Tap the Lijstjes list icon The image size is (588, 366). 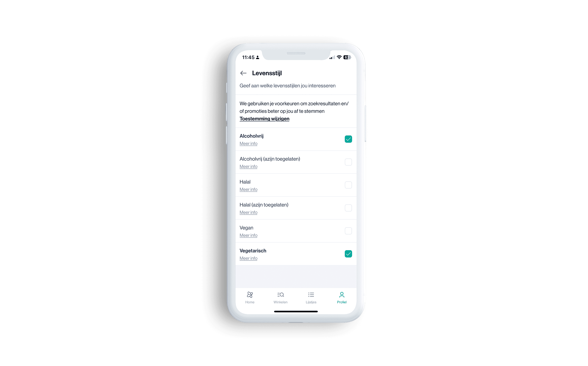pos(311,295)
